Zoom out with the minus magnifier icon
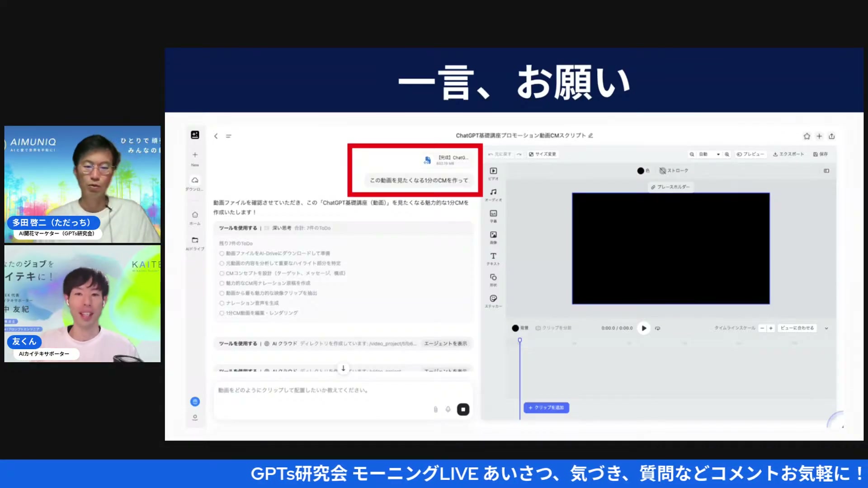 692,154
